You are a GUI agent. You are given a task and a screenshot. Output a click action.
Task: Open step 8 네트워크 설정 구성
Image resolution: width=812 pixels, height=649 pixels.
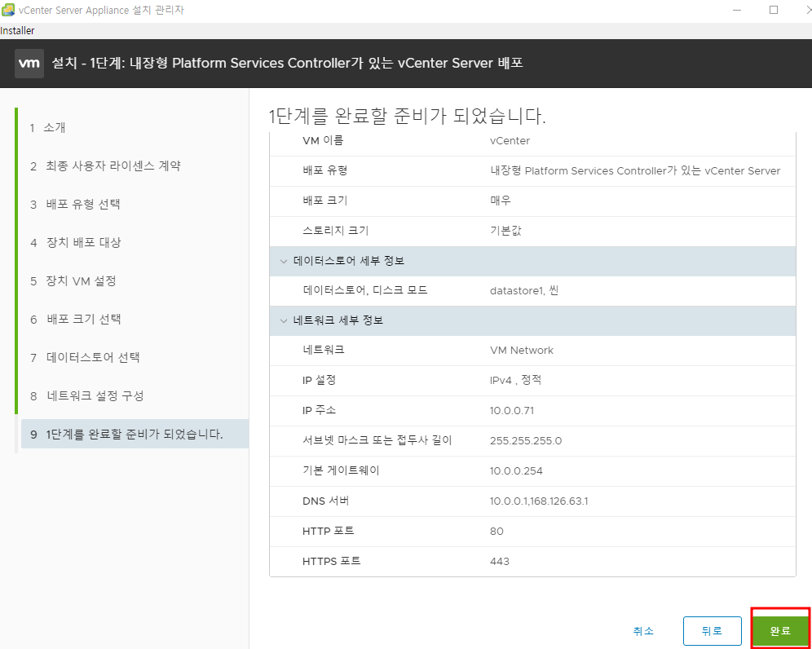coord(86,395)
